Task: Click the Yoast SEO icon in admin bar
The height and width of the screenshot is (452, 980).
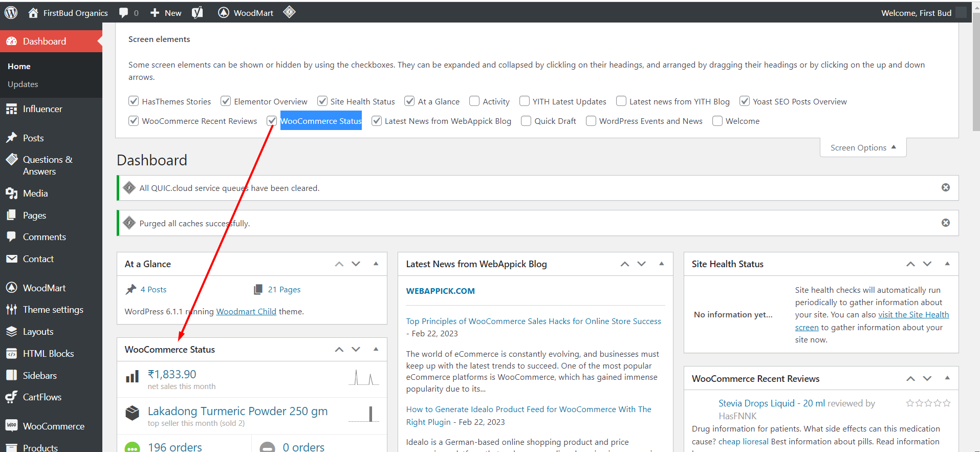Action: [x=198, y=13]
